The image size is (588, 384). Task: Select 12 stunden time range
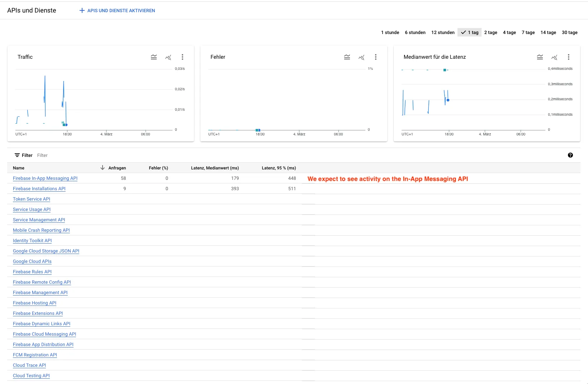[443, 33]
